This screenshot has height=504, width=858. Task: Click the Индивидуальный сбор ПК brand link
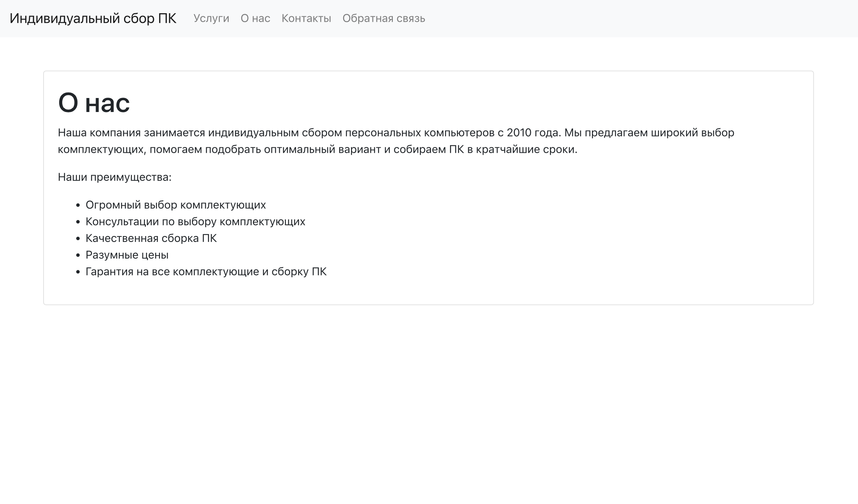point(93,17)
